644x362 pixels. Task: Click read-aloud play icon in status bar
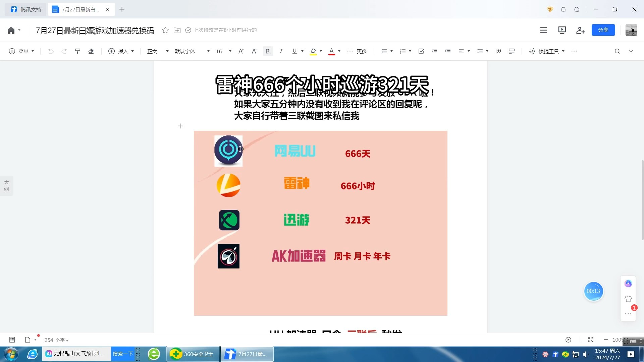[568, 340]
